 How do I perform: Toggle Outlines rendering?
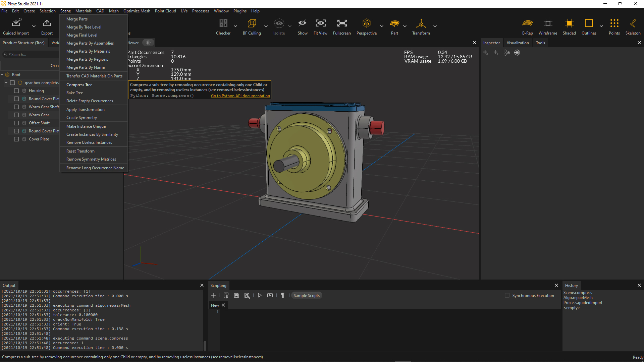[x=589, y=26]
